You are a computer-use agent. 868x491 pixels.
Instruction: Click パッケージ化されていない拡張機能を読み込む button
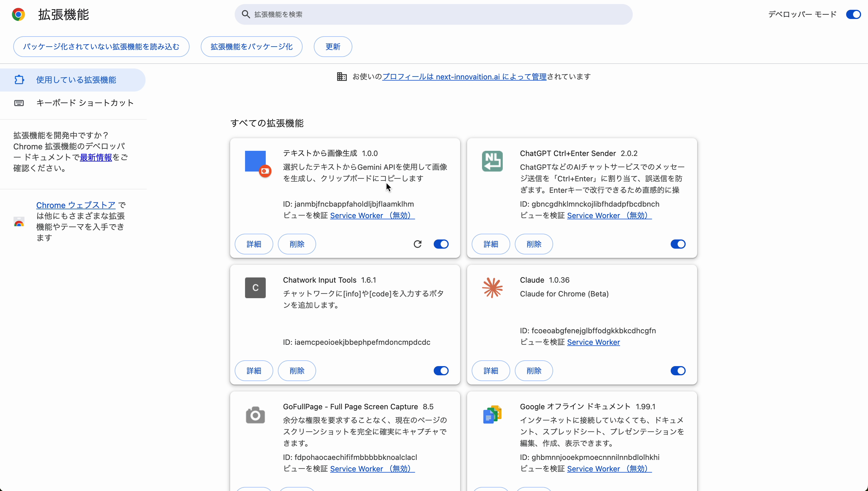pos(102,47)
